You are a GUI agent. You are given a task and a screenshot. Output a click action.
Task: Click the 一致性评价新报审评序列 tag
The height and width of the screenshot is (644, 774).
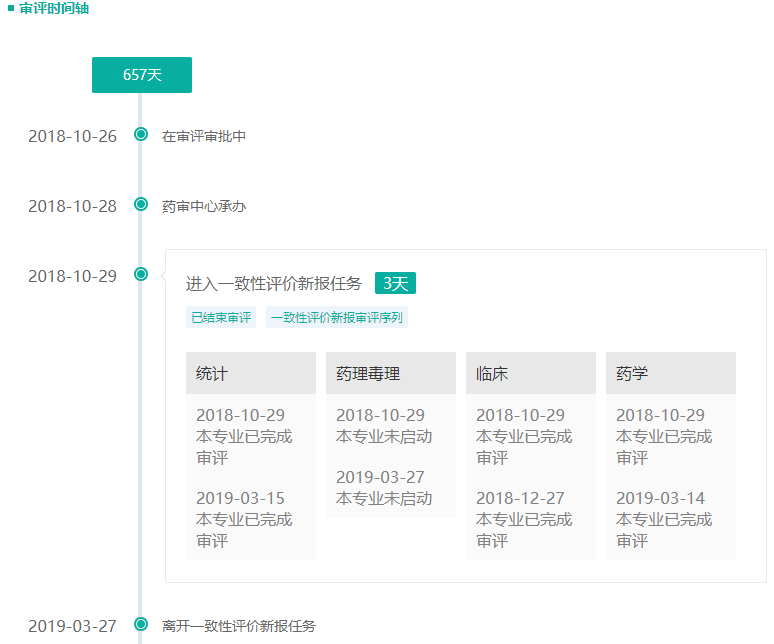[x=336, y=318]
